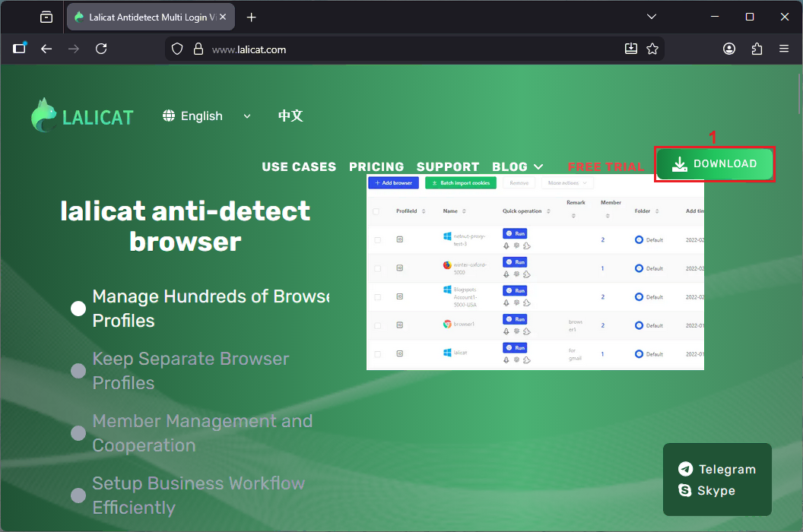Click the globe language icon
The width and height of the screenshot is (803, 532).
(169, 116)
